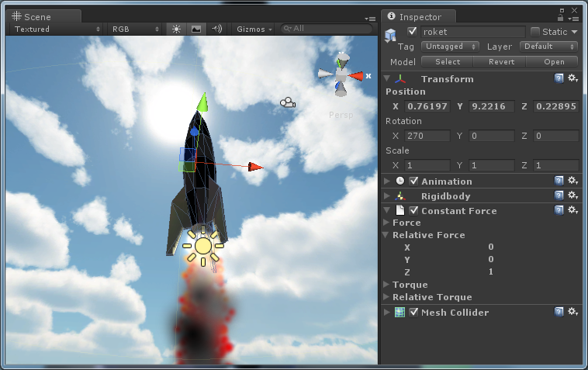This screenshot has width=588, height=370.
Task: Toggle scene audio speaker button
Action: click(216, 29)
